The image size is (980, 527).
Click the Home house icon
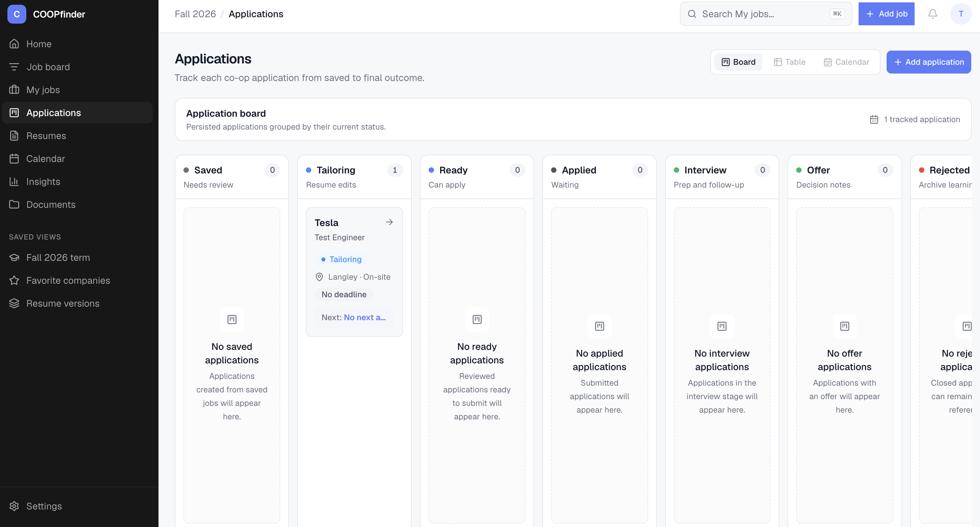pos(14,44)
